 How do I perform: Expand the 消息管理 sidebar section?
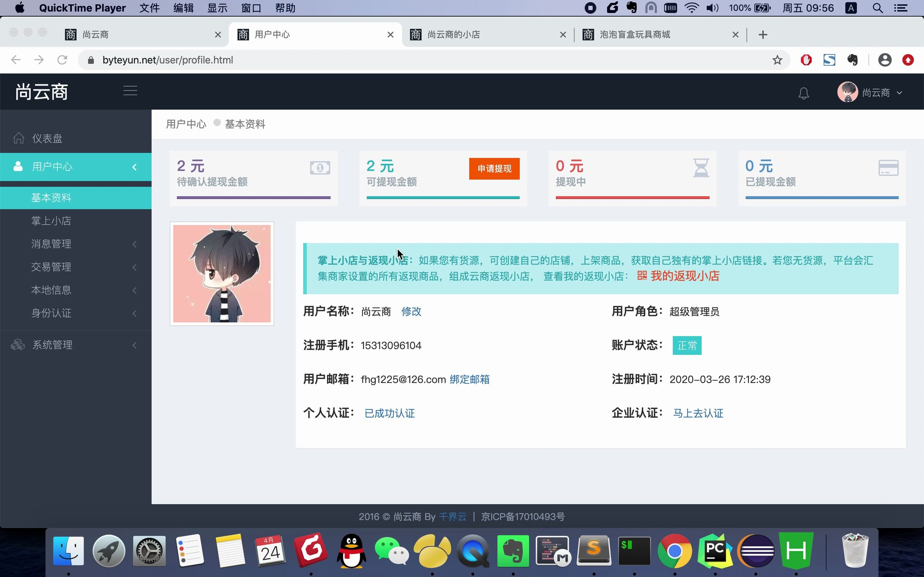[x=51, y=243]
